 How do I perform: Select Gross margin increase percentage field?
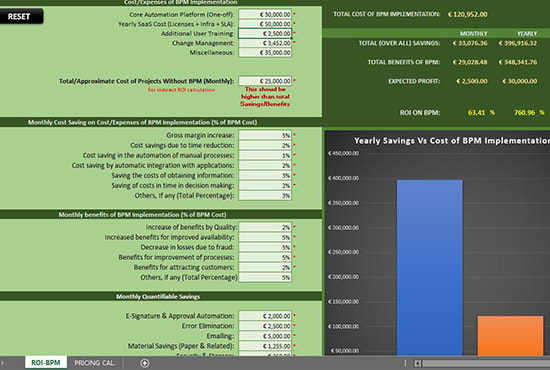coord(265,135)
